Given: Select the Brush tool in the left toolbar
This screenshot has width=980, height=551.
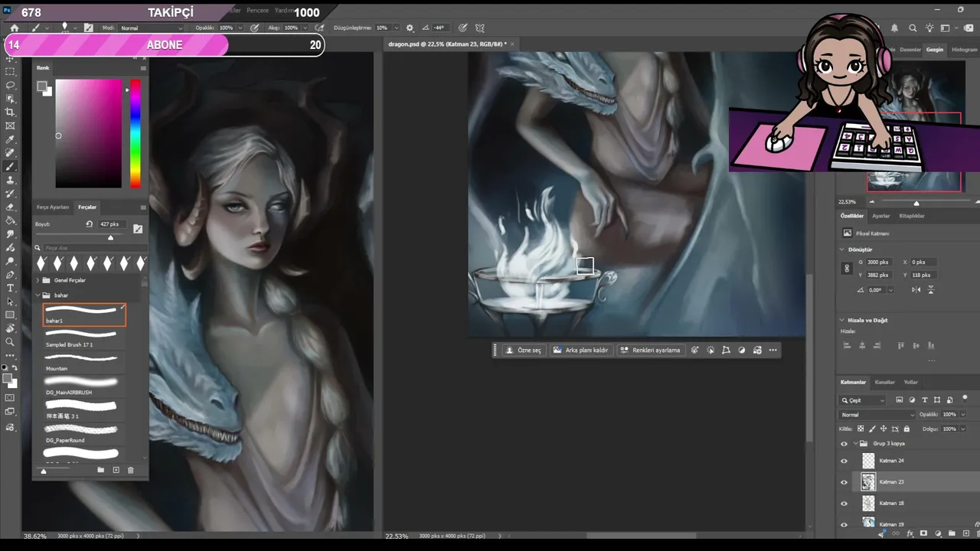Looking at the screenshot, I should coord(10,167).
